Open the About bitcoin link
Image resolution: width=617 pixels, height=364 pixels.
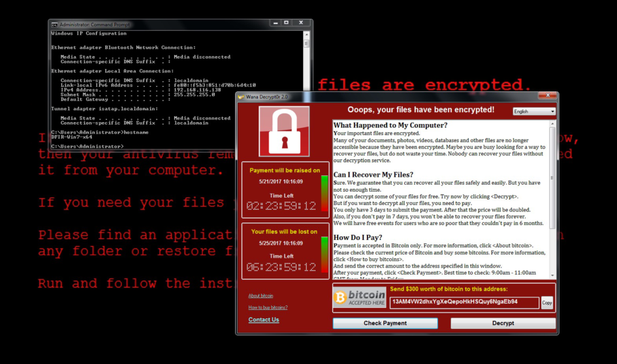click(261, 296)
